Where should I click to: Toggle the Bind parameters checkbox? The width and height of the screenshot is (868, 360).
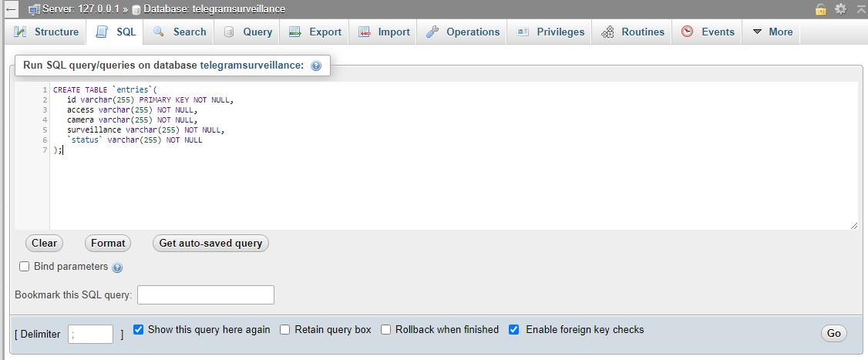(25, 267)
